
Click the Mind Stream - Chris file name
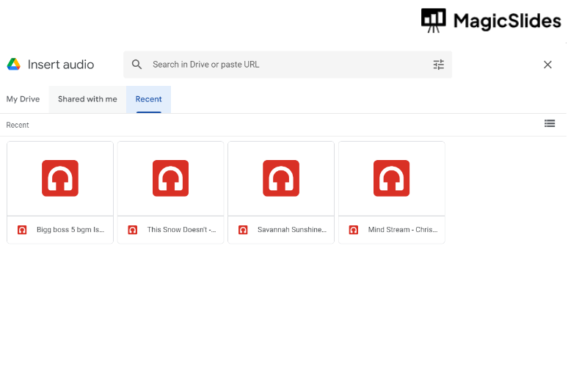pos(403,230)
